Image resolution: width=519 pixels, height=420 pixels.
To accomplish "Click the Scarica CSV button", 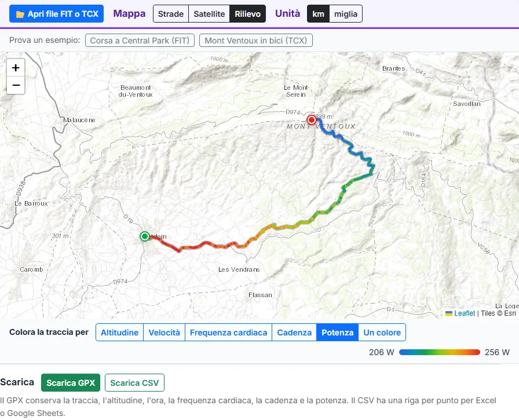I will click(x=134, y=382).
